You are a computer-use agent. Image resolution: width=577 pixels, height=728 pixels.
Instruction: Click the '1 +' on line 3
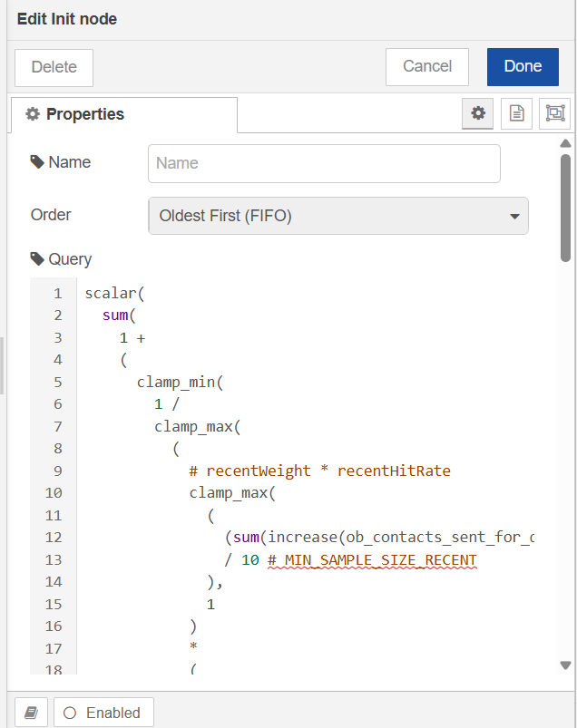(x=132, y=338)
